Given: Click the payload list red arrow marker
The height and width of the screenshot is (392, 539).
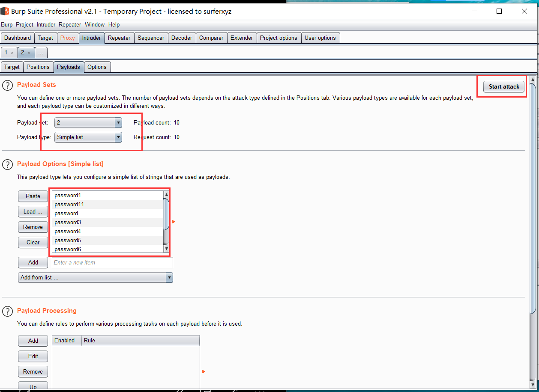Looking at the screenshot, I should 174,222.
